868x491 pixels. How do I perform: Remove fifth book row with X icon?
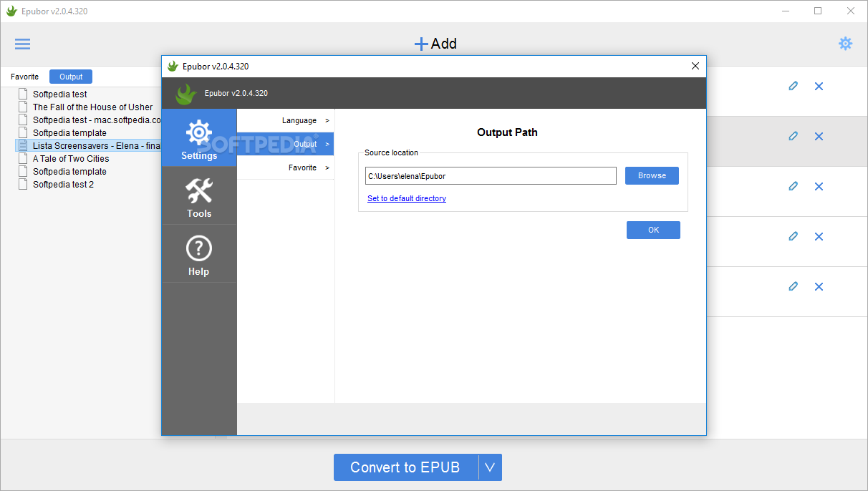click(x=819, y=286)
